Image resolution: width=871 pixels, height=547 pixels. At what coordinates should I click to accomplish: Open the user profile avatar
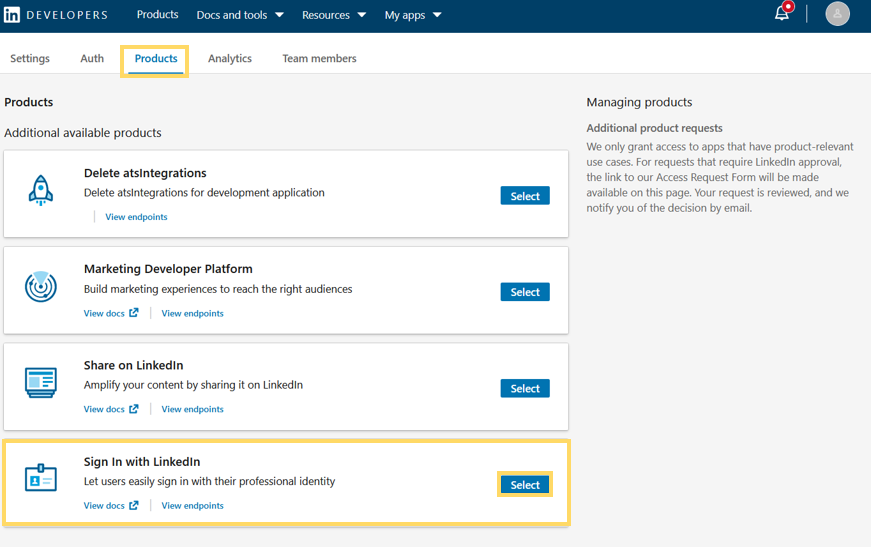pos(837,14)
